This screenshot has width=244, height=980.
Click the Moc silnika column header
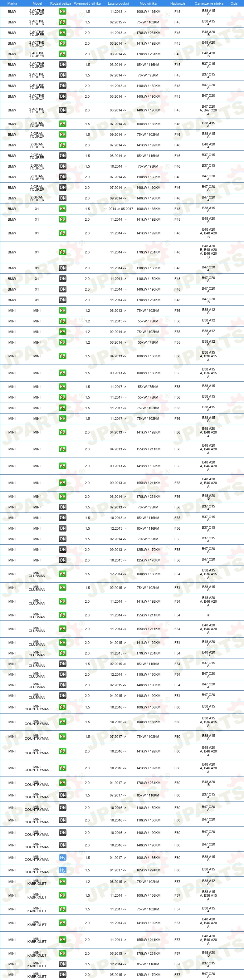click(x=148, y=3)
